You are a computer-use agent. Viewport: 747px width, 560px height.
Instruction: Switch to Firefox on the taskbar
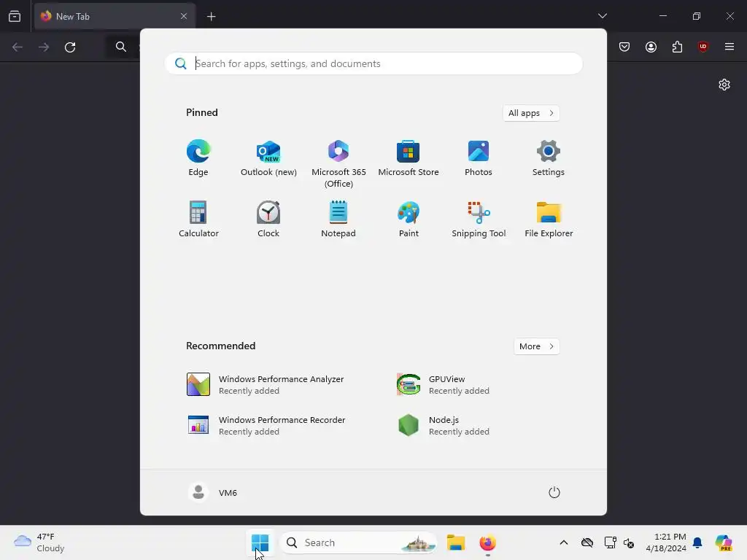(487, 542)
